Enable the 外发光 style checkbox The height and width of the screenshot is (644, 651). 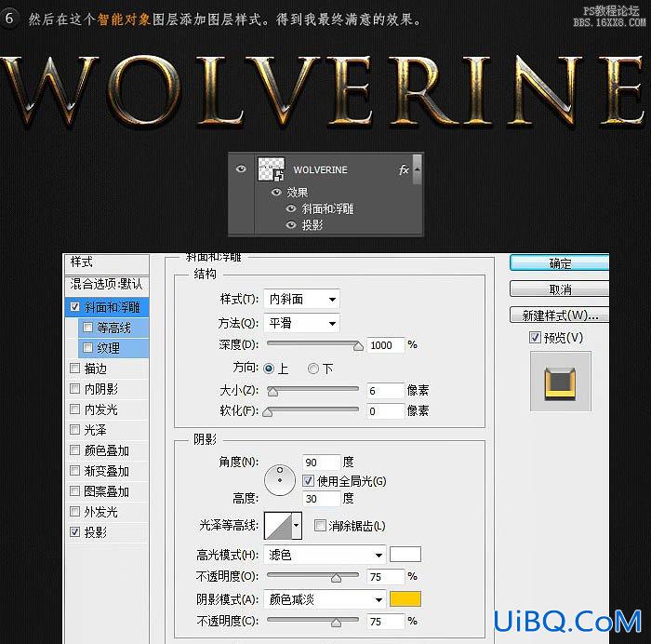click(x=74, y=512)
